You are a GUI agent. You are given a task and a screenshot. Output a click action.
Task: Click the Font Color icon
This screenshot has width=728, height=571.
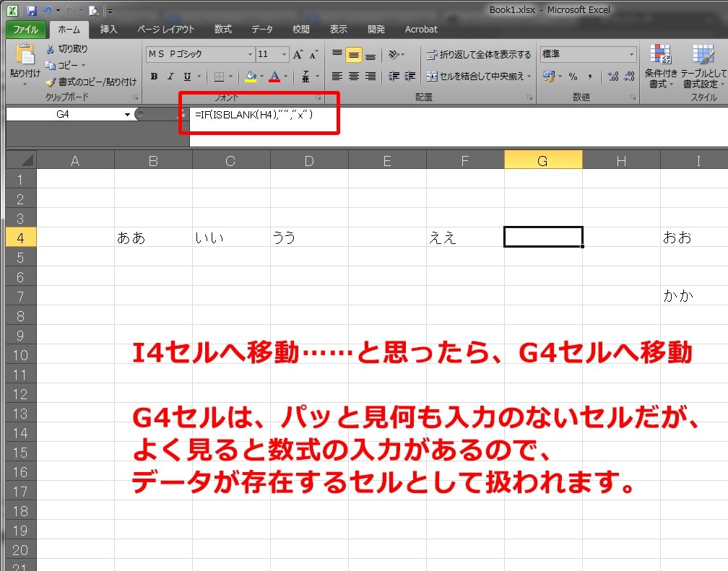point(274,76)
